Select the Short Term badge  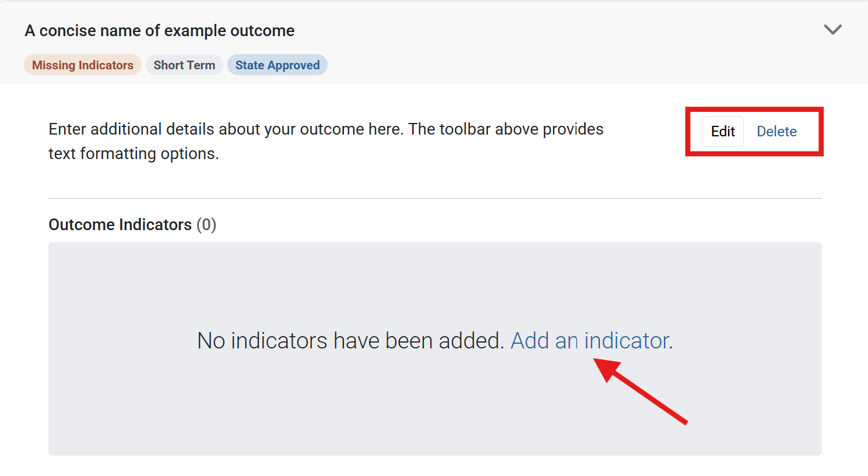(184, 65)
